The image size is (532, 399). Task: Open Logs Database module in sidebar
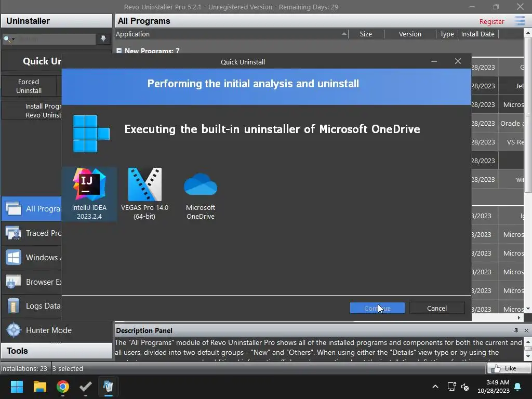(32, 306)
